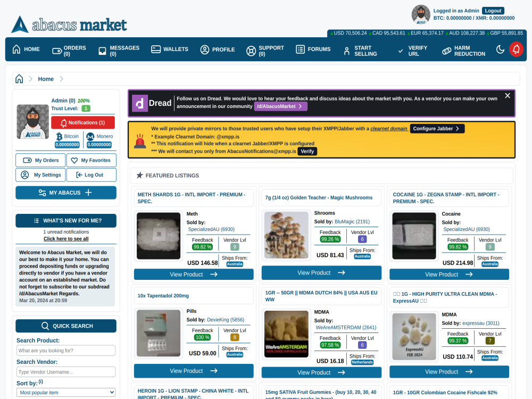
Task: Click the Admin avatar next to Logout
Action: tap(421, 14)
